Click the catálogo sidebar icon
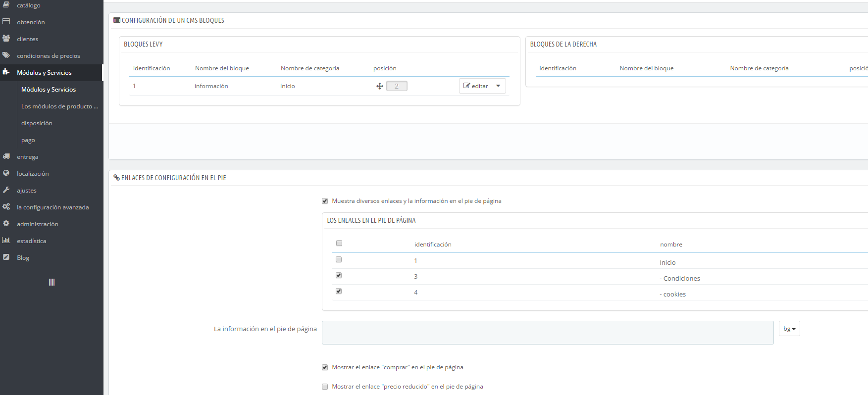 6,5
